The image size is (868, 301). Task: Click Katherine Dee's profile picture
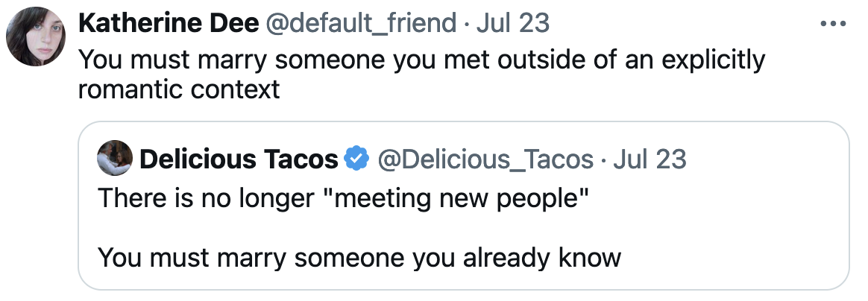click(x=36, y=36)
